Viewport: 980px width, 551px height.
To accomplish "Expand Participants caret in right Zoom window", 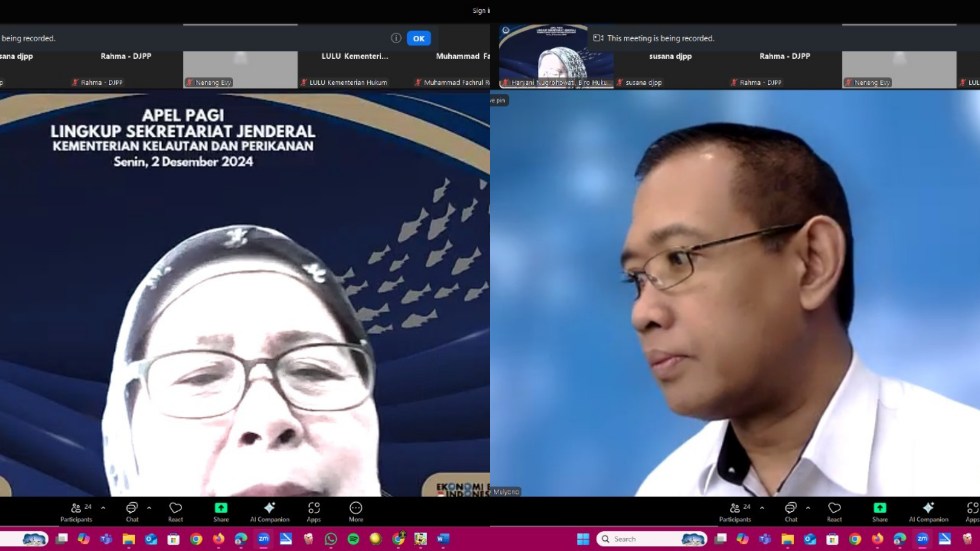I will (x=762, y=508).
